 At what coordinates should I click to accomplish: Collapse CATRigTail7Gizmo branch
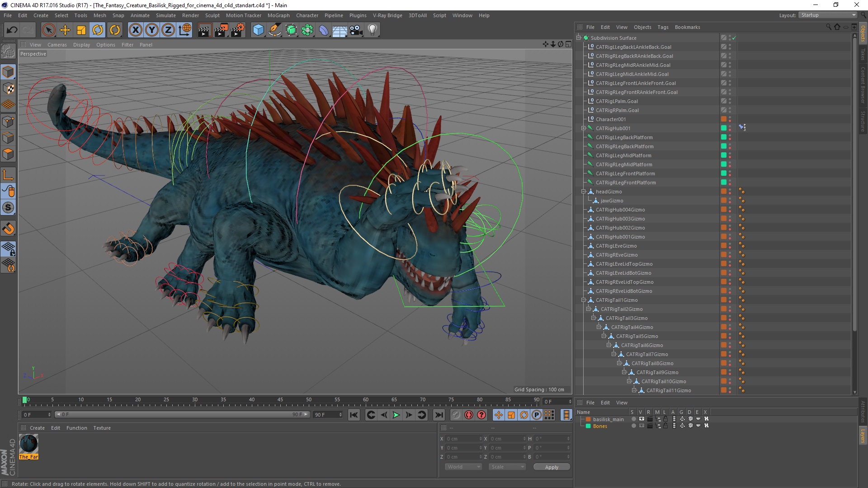pos(614,354)
